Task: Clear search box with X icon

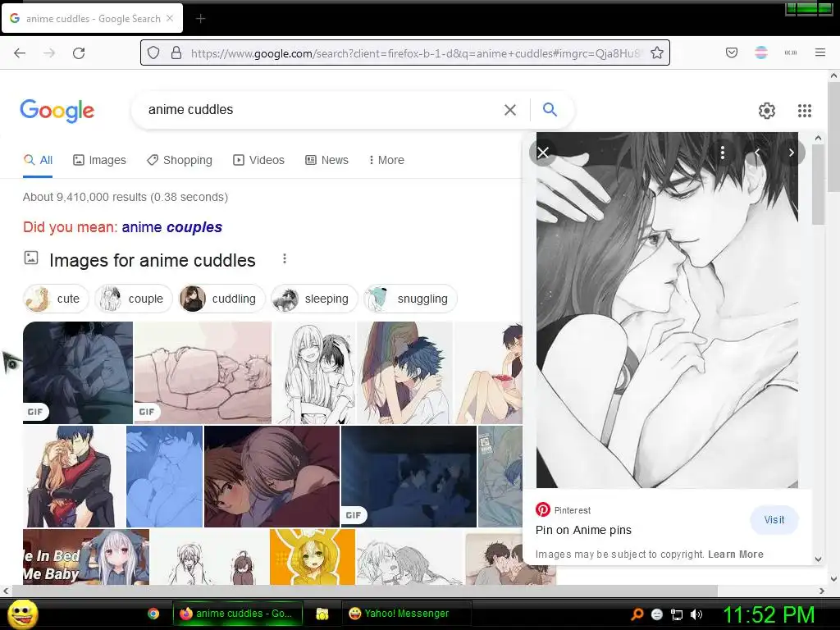Action: pos(510,110)
